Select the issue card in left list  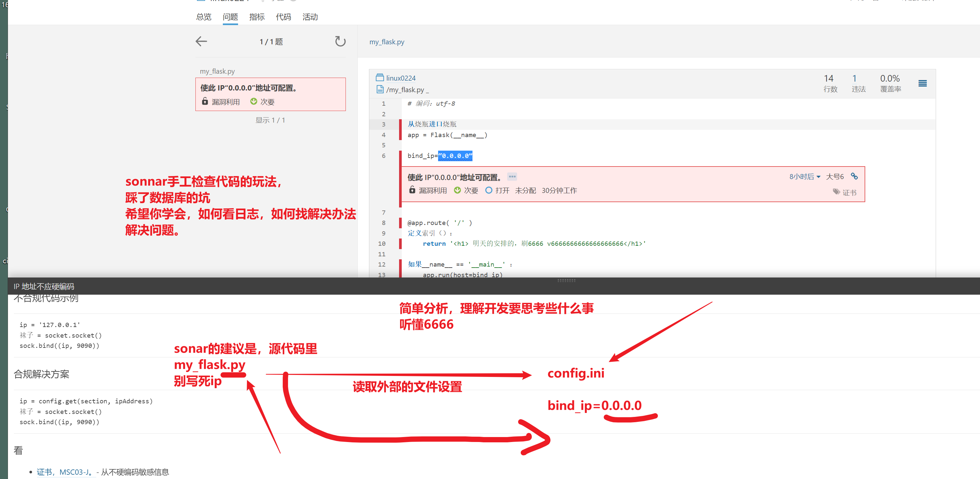[x=270, y=94]
